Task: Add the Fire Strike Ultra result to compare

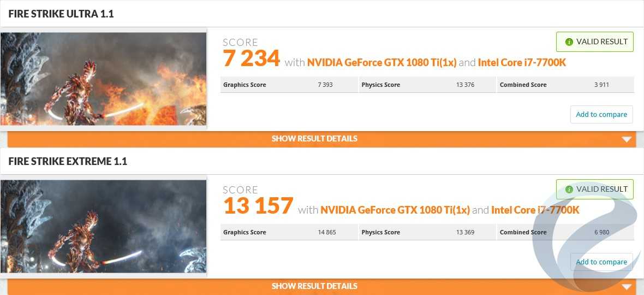Action: coord(601,115)
